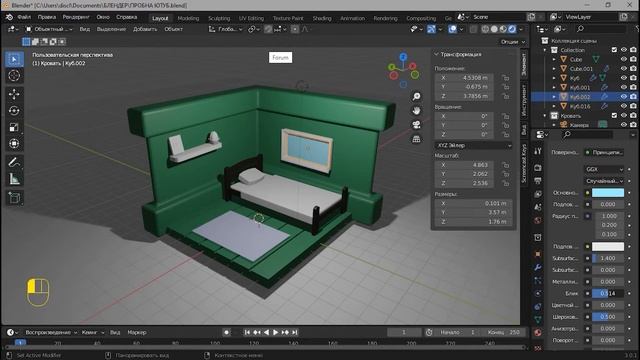The image size is (640, 360).
Task: Click the pan view hand icon
Action: 416,111
